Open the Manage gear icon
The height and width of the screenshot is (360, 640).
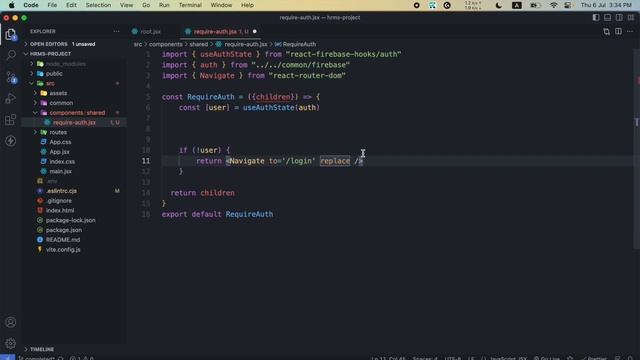point(11,343)
